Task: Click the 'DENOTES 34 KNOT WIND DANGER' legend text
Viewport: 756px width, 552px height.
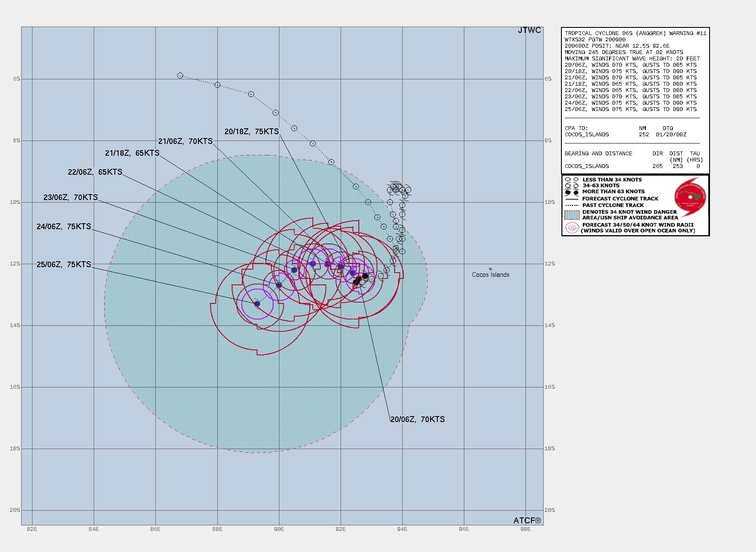Action: (629, 212)
